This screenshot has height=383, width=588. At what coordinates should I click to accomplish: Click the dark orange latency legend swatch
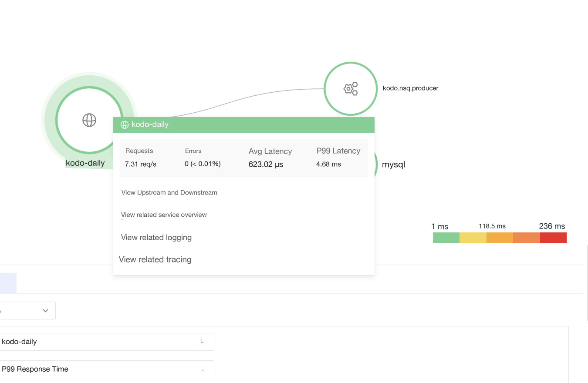[527, 238]
